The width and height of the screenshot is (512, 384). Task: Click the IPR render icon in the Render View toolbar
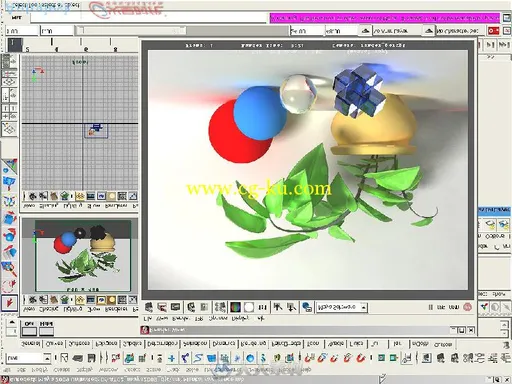tap(191, 307)
